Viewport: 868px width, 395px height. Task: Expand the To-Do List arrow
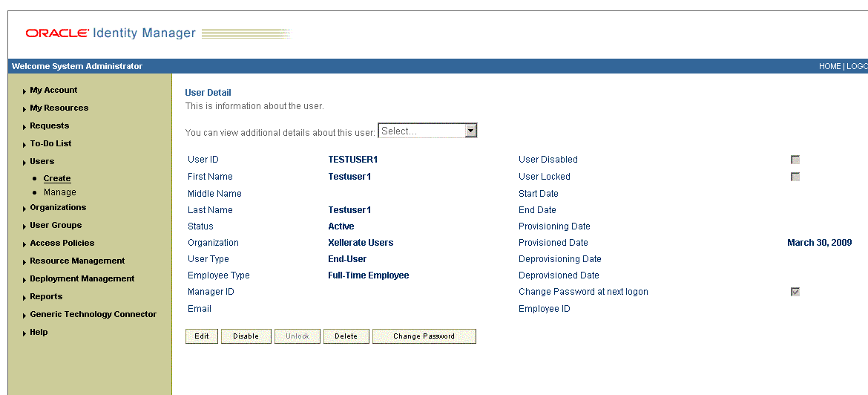24,145
